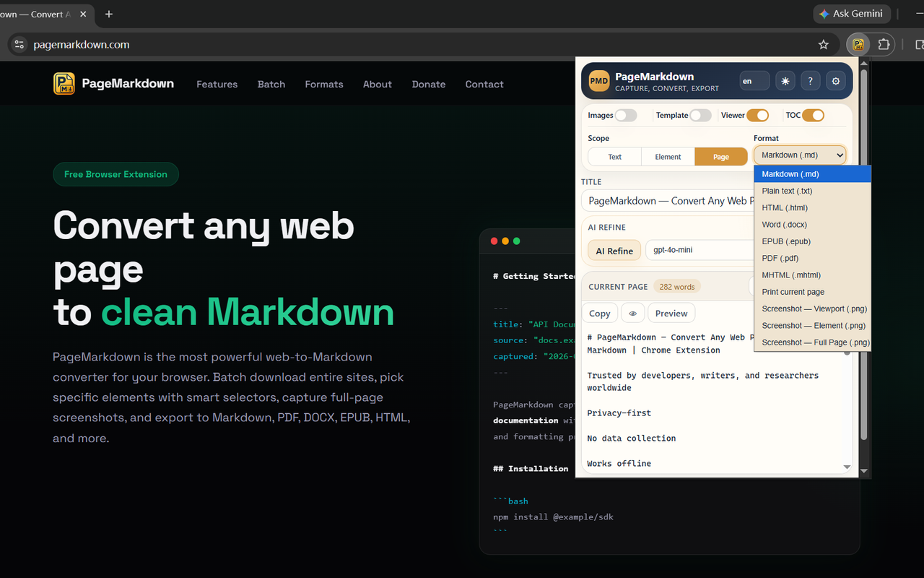The image size is (924, 578).
Task: Click the PageMarkdown extension icon in the toolbar
Action: click(858, 44)
